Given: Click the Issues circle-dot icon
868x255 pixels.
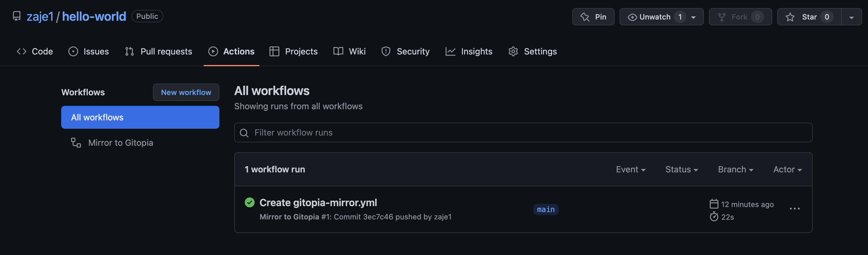Looking at the screenshot, I should point(73,51).
